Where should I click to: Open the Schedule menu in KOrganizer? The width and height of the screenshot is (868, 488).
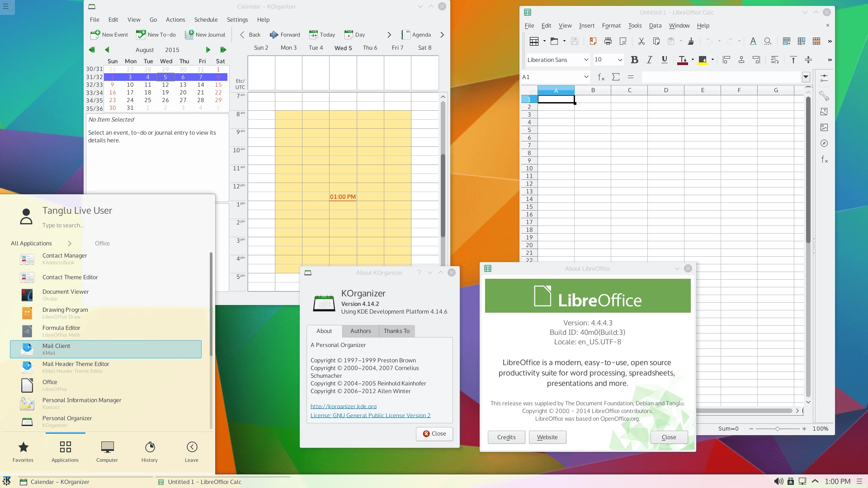[x=206, y=20]
